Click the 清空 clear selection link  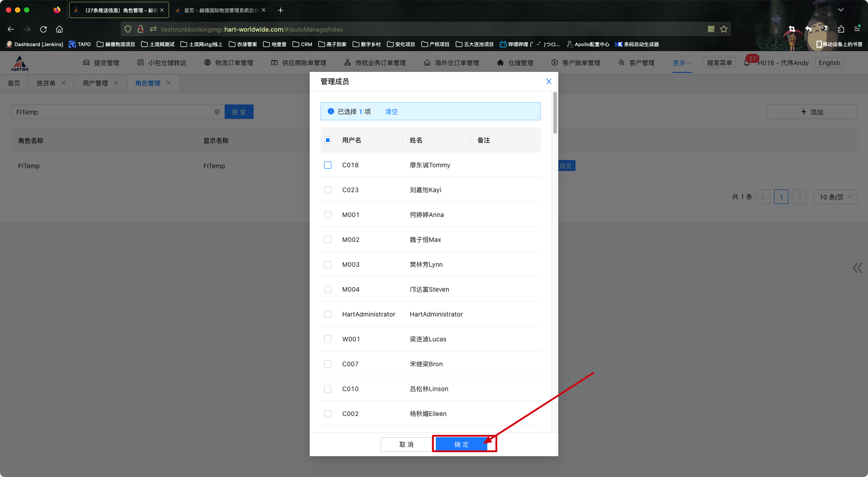pos(391,112)
